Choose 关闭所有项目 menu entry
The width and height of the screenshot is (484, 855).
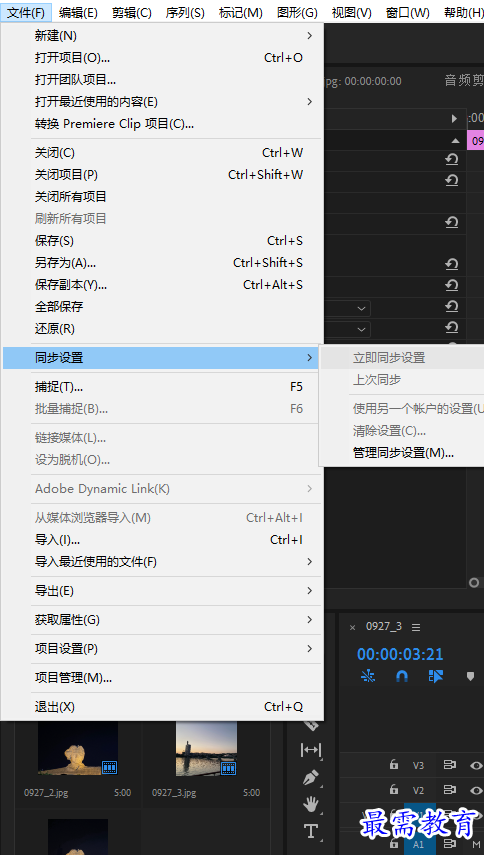[x=161, y=196]
